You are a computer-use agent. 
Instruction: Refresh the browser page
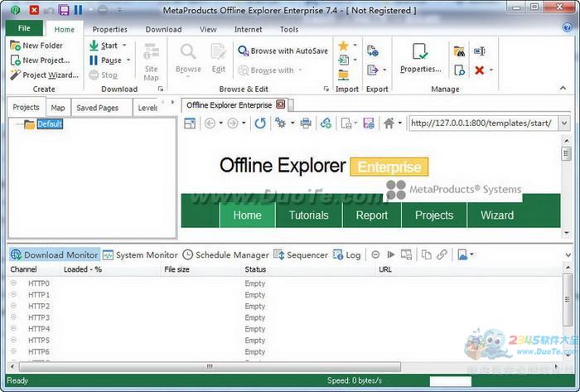point(260,123)
